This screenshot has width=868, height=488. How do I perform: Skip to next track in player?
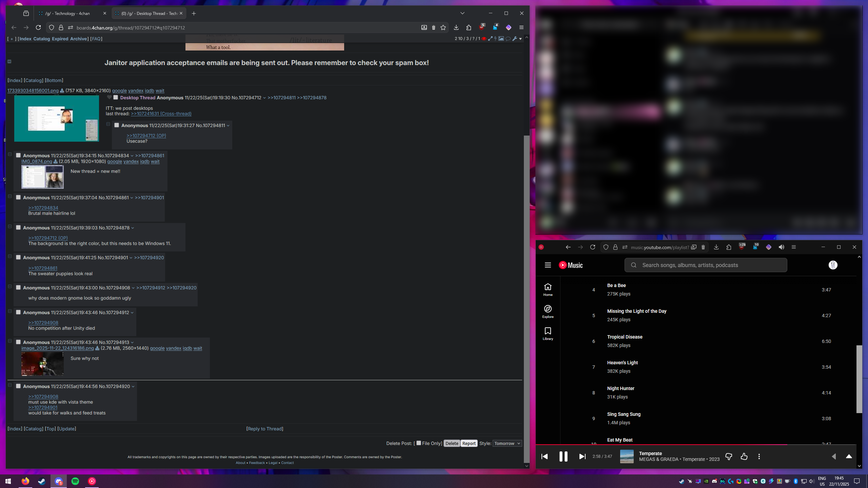coord(582,456)
